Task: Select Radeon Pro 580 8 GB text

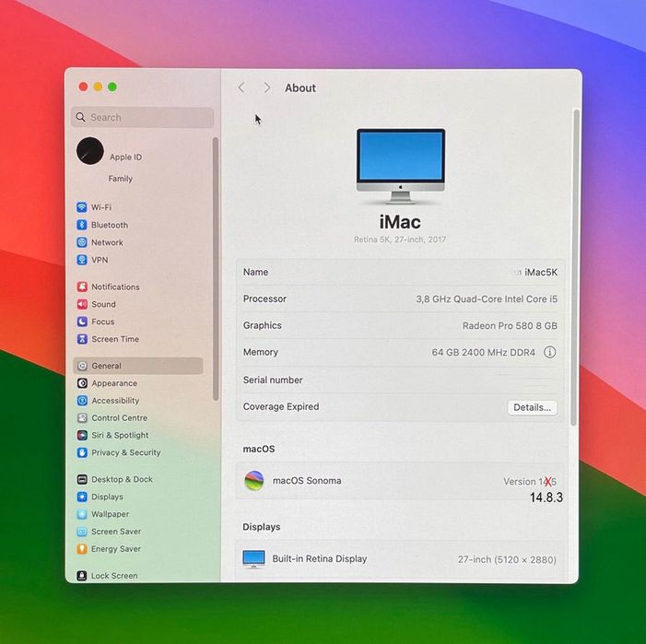Action: click(x=510, y=326)
